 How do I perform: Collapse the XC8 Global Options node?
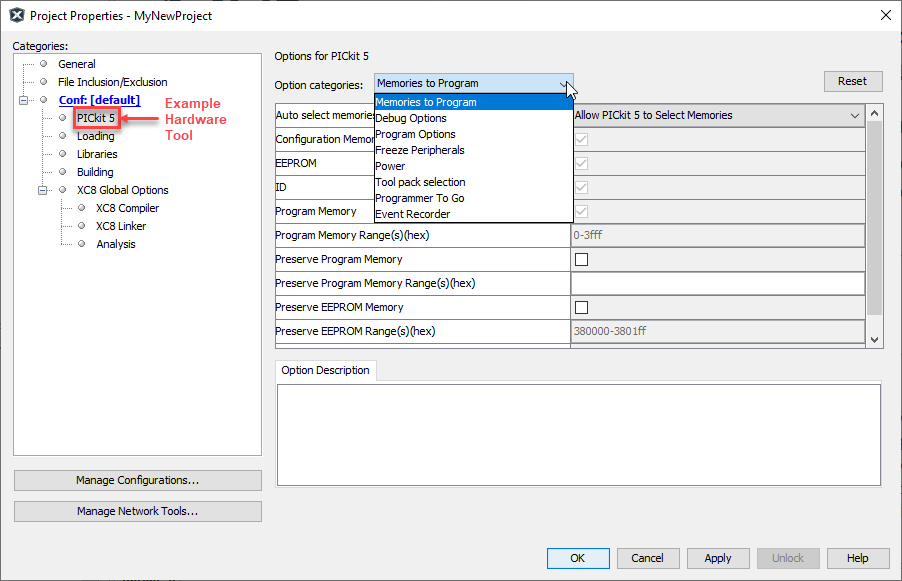tap(43, 190)
